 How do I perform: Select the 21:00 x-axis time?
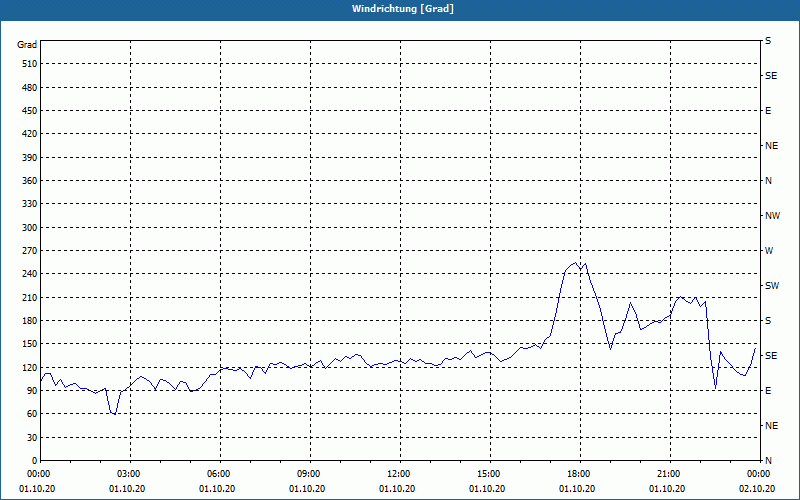[670, 473]
